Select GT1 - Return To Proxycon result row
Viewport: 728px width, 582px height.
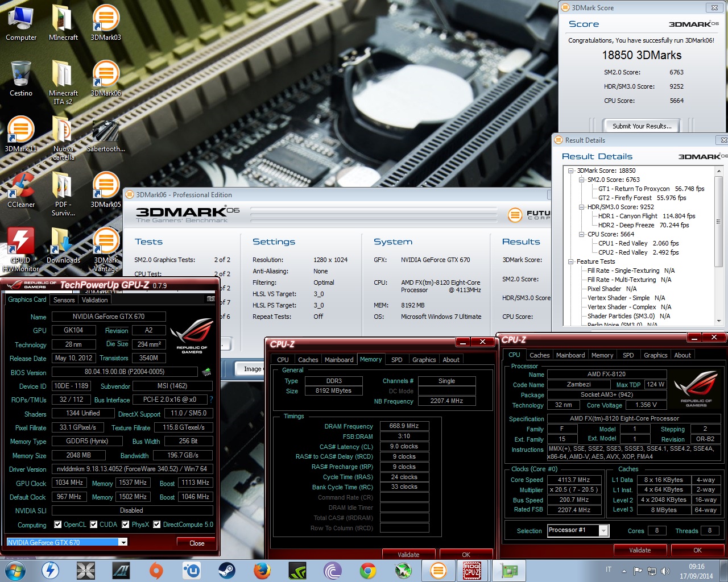coord(651,189)
